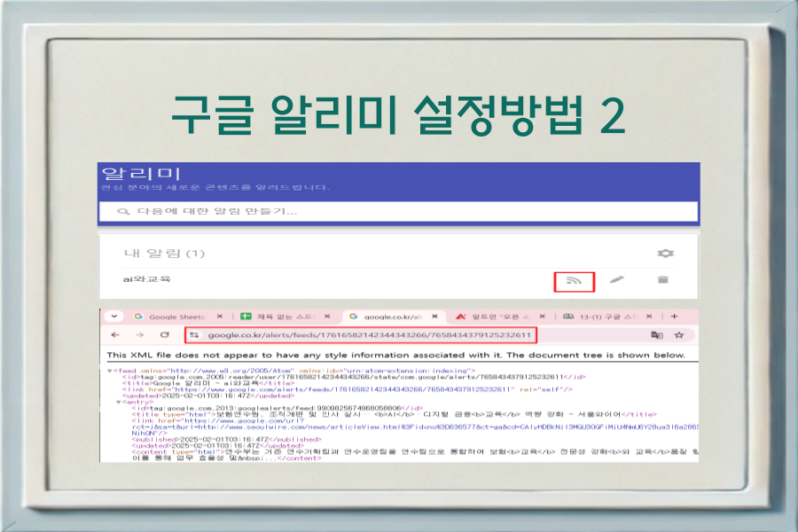
Task: Click the 다음에 대한 알림 만들기 search field
Action: coord(398,211)
